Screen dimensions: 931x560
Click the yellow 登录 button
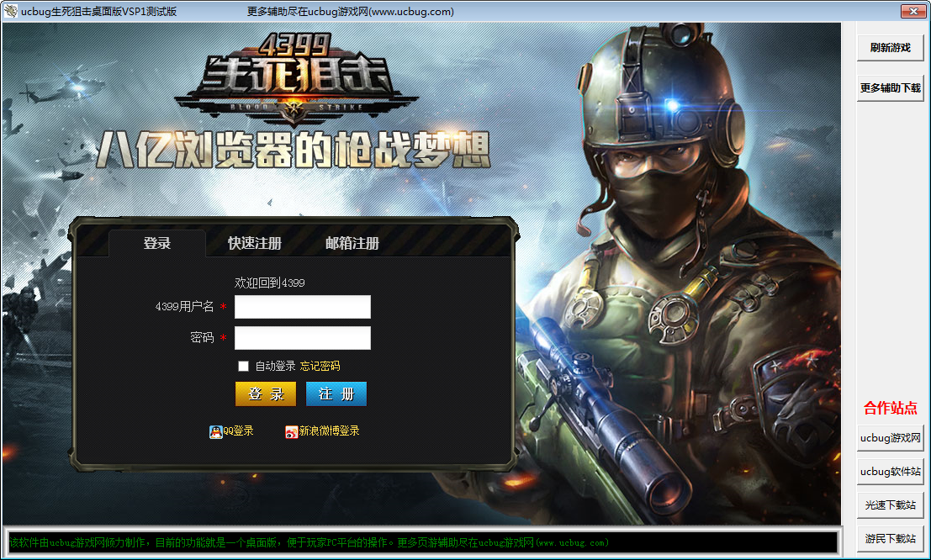pyautogui.click(x=266, y=394)
